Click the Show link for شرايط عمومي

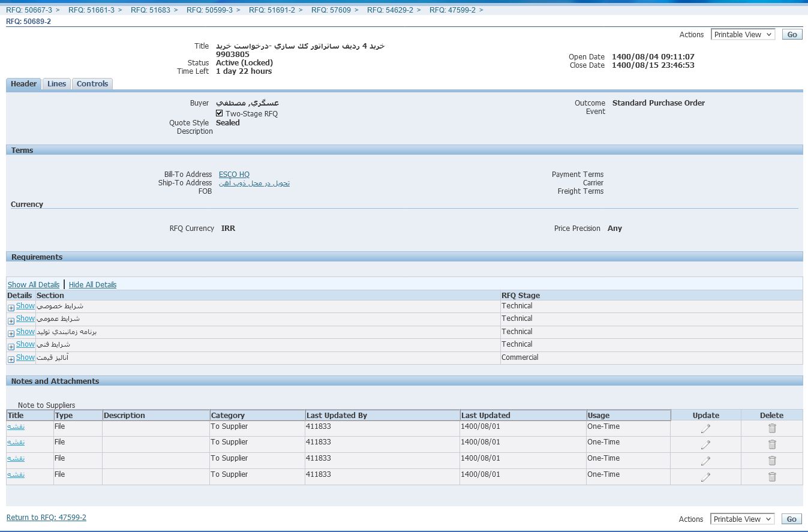pyautogui.click(x=25, y=318)
